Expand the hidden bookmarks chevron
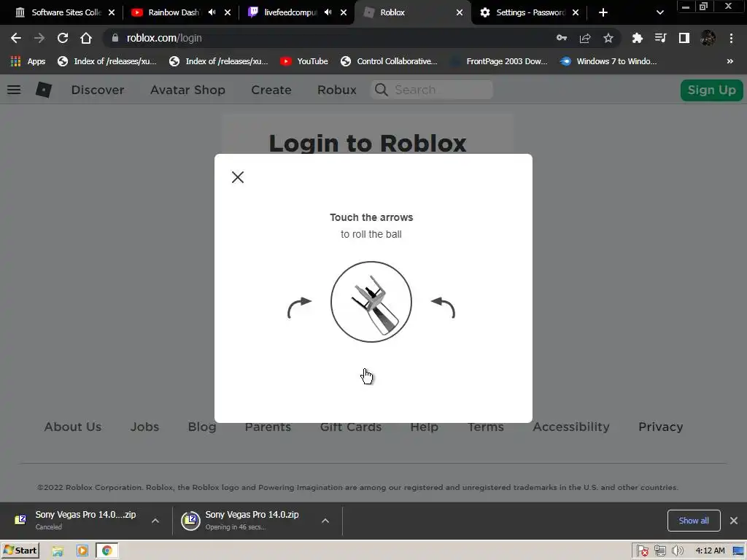This screenshot has width=747, height=560. click(x=729, y=61)
